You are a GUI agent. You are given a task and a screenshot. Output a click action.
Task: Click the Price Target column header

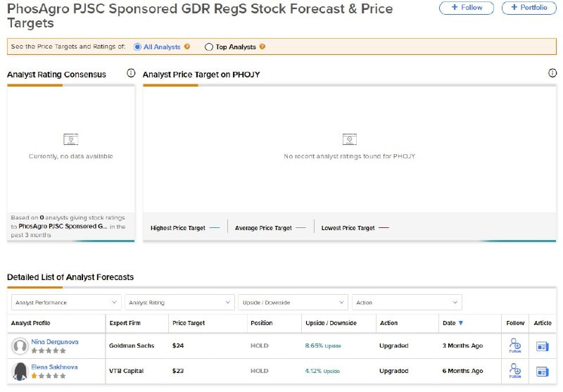point(189,323)
